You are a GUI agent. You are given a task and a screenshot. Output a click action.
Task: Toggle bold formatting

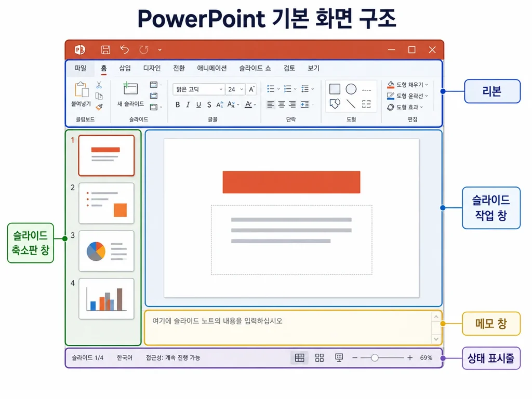(178, 105)
